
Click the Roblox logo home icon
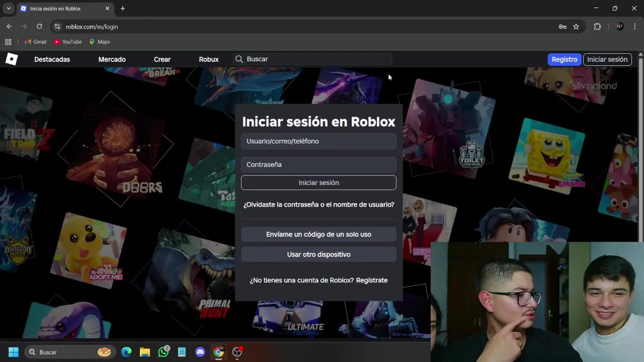tap(12, 59)
